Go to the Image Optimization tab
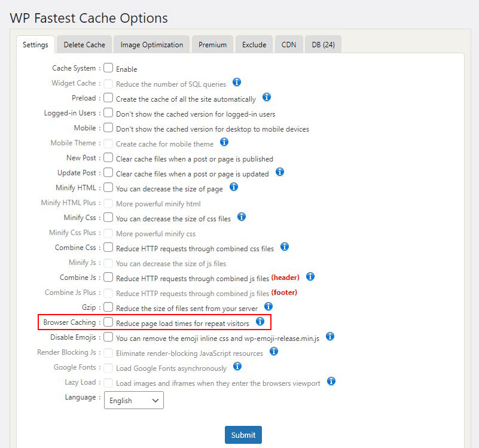Viewport: 479px width, 448px height. [x=152, y=45]
